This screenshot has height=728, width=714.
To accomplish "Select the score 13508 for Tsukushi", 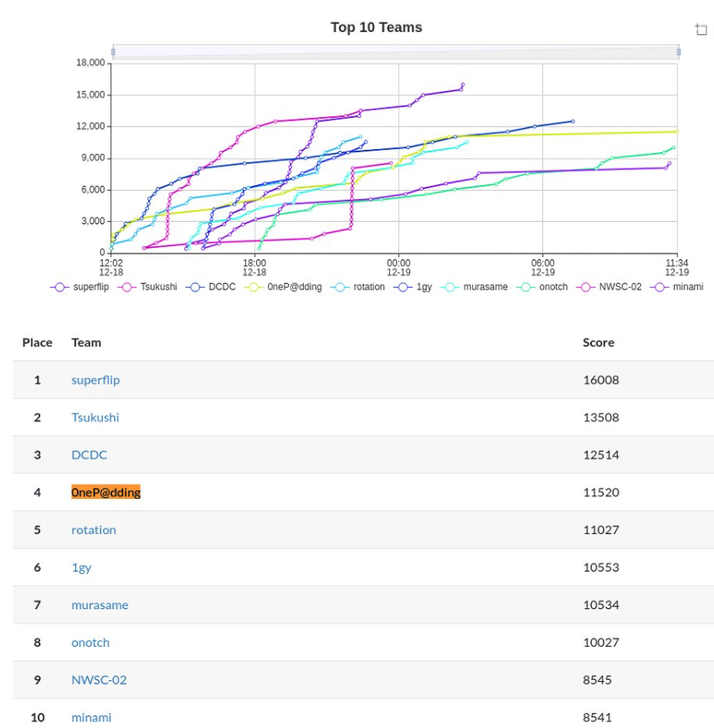I will (601, 418).
